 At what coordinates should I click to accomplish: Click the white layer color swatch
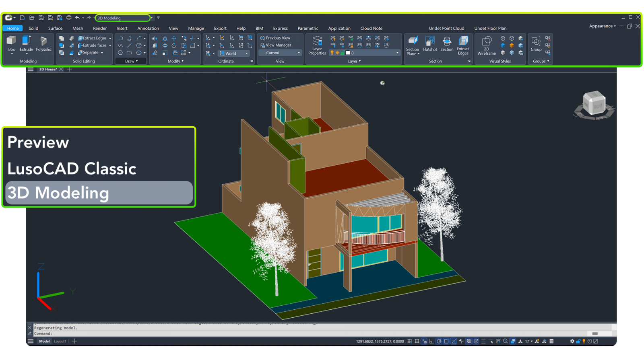tap(348, 53)
